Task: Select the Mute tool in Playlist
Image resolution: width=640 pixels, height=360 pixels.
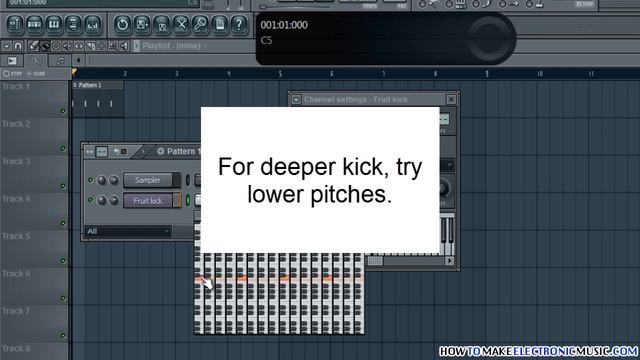Action: point(67,46)
